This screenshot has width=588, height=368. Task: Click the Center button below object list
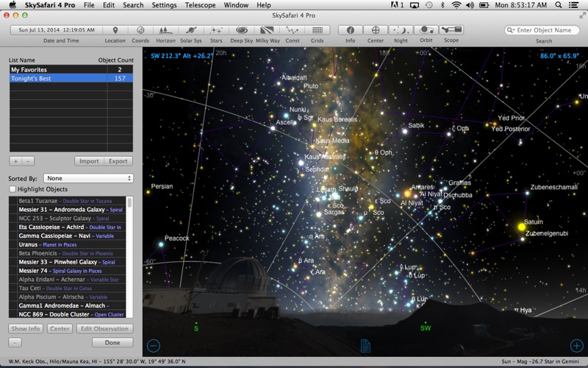tap(60, 329)
